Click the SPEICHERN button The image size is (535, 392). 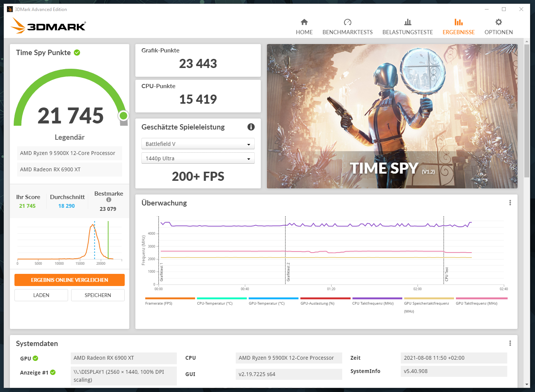pos(98,295)
